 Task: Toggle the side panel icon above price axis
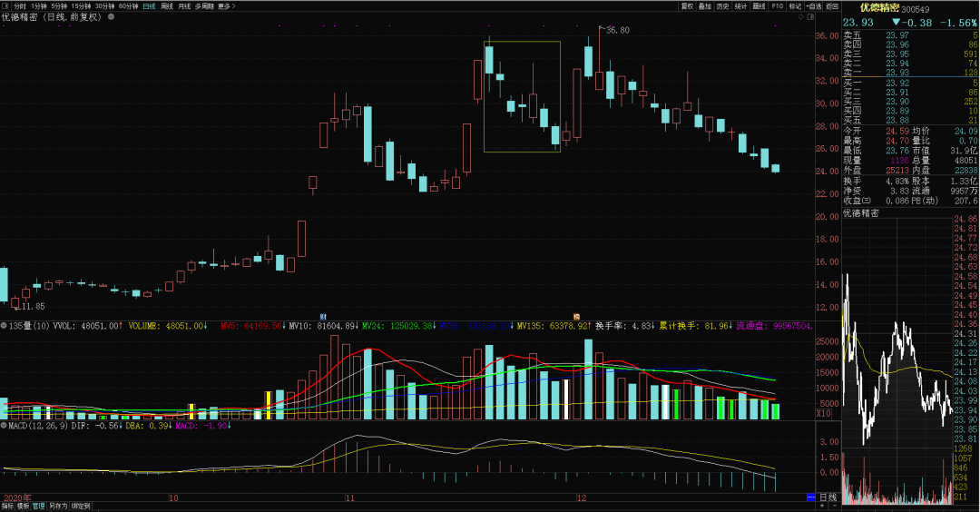tap(810, 17)
